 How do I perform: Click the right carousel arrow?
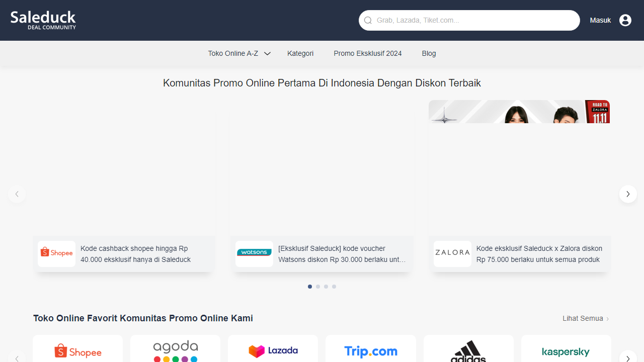[627, 194]
